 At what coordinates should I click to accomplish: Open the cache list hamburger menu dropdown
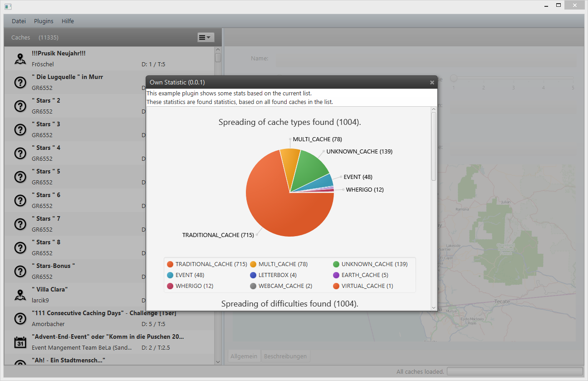pos(206,38)
